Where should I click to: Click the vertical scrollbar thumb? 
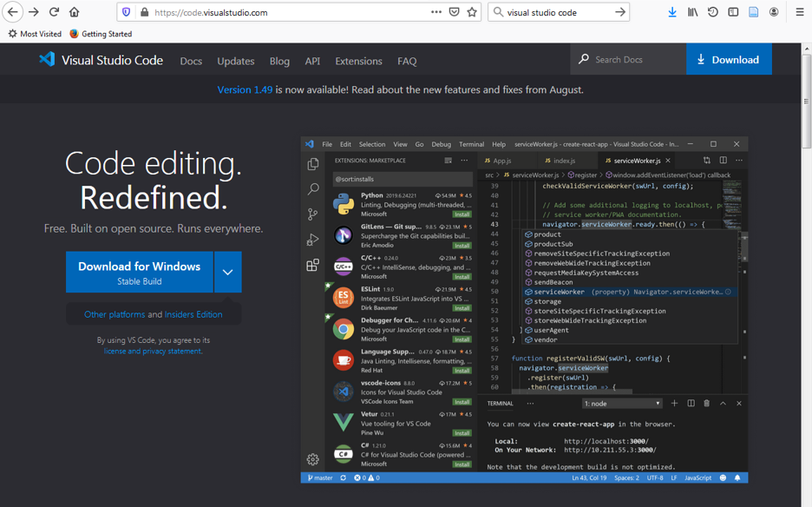pos(806,101)
